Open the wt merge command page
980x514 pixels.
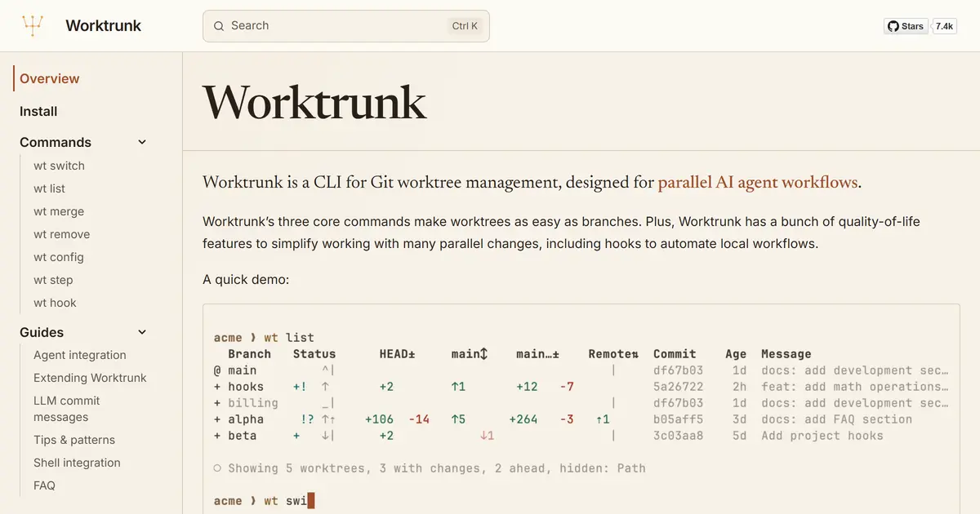point(59,211)
